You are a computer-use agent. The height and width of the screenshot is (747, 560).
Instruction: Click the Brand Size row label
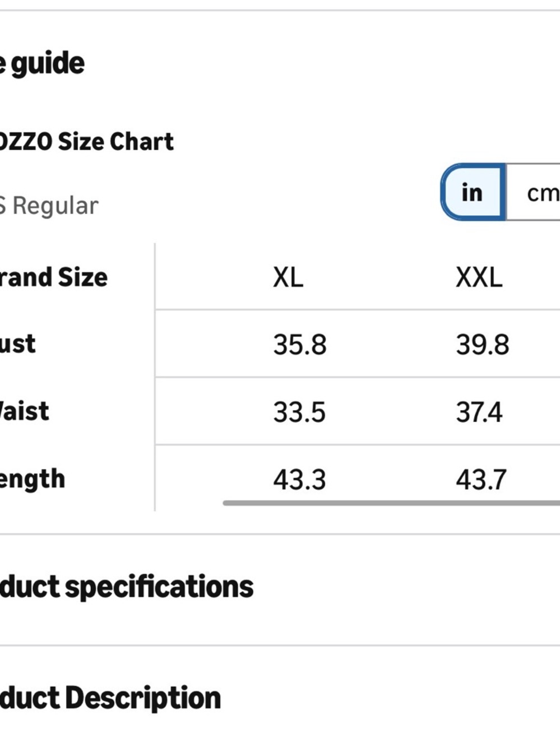click(54, 277)
